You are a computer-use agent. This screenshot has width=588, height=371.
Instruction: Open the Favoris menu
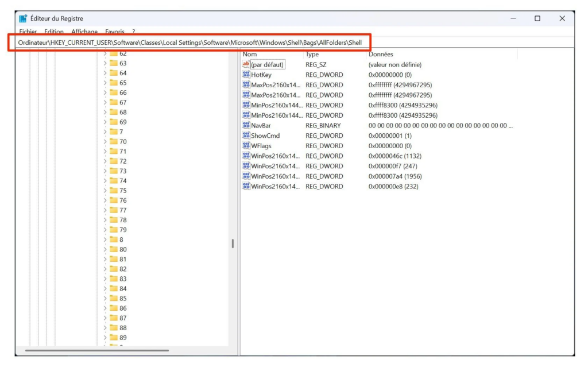pyautogui.click(x=115, y=32)
